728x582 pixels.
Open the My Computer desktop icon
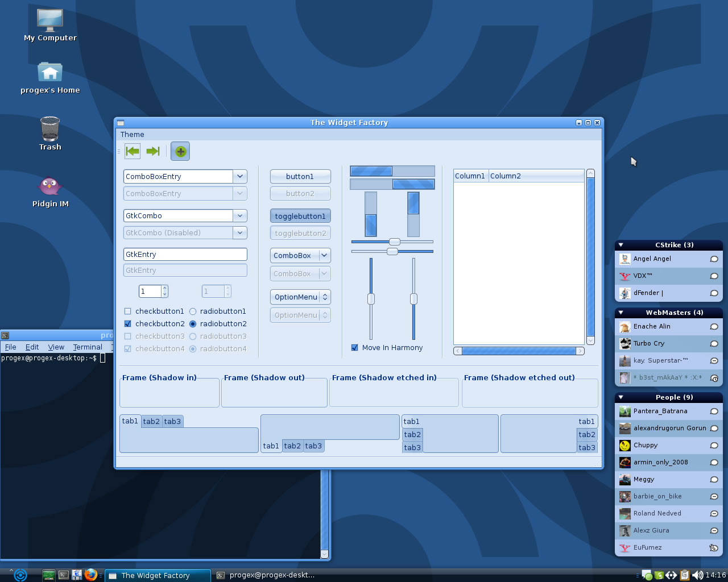click(x=50, y=26)
